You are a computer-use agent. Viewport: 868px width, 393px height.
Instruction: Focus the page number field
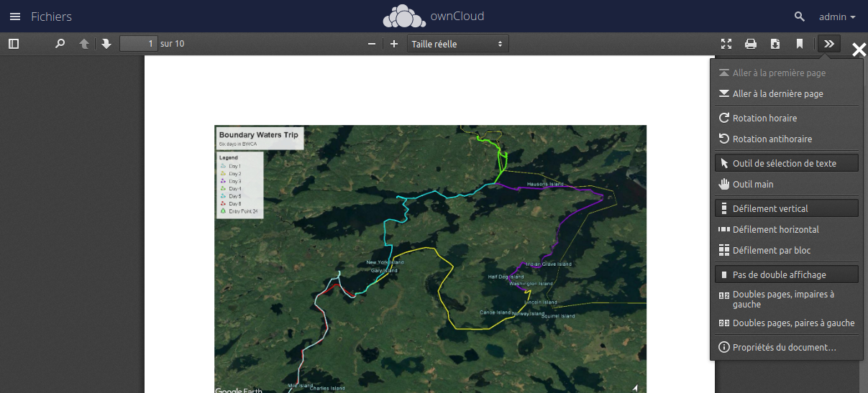[x=138, y=44]
